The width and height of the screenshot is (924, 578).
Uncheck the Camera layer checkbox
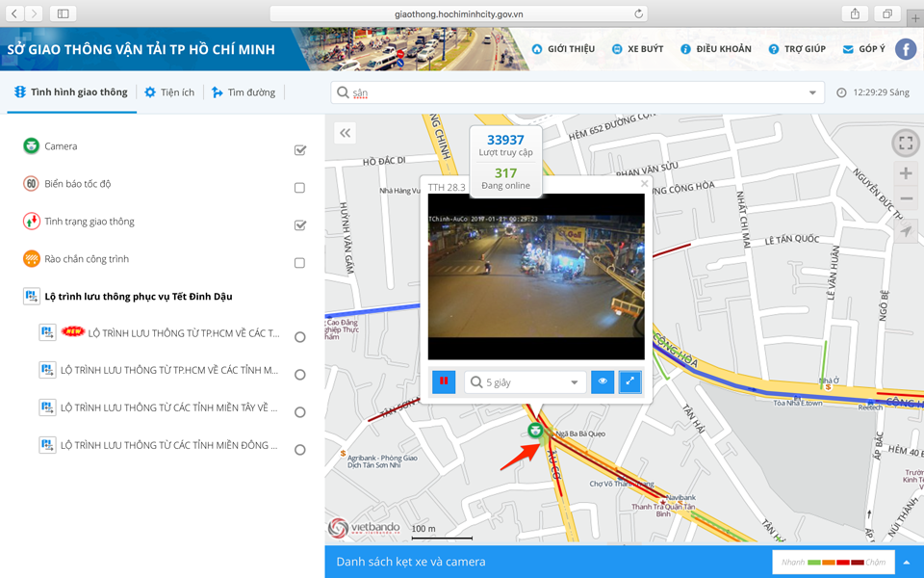coord(300,150)
